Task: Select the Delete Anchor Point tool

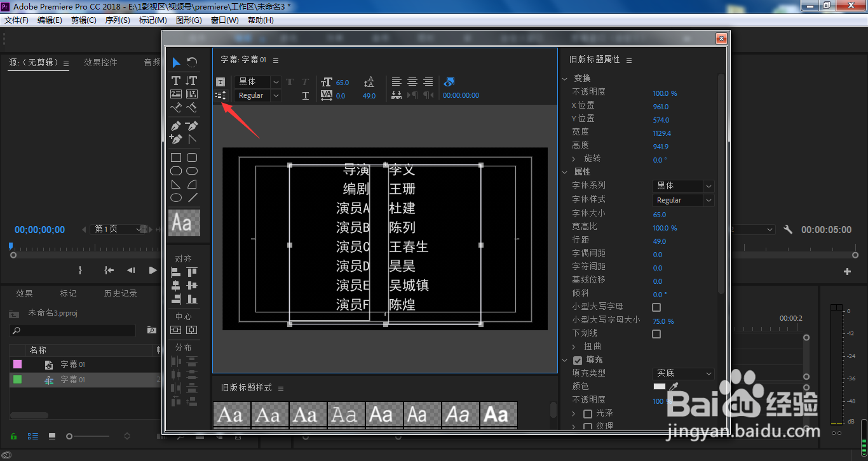Action: [191, 126]
